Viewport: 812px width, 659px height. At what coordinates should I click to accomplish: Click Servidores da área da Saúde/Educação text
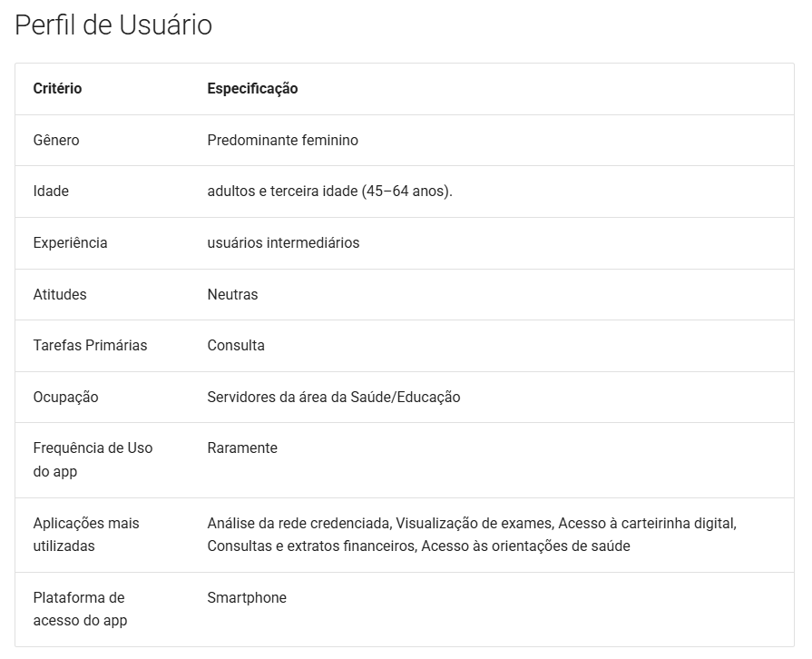[x=334, y=398]
